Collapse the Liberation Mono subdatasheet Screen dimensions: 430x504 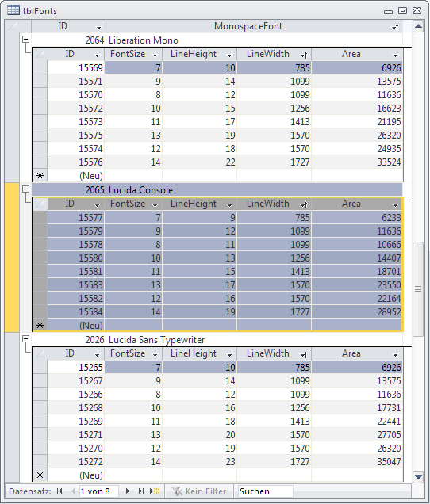coord(25,39)
